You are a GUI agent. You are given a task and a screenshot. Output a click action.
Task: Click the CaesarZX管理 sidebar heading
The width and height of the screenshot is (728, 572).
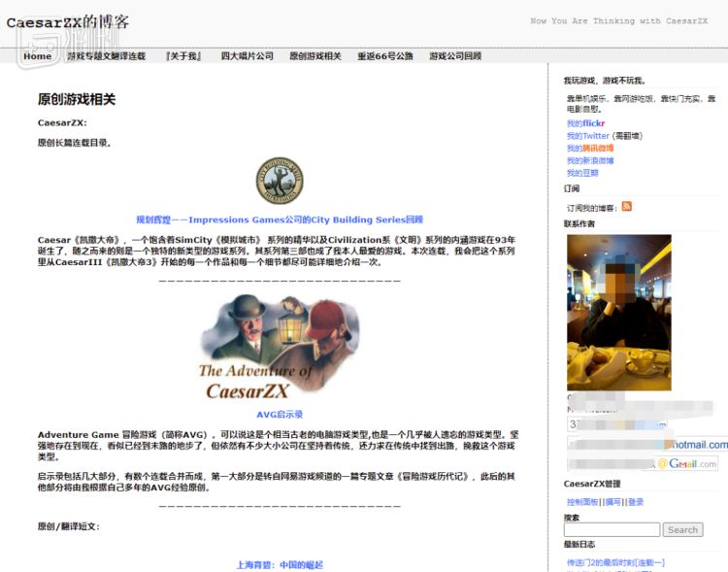pyautogui.click(x=592, y=484)
